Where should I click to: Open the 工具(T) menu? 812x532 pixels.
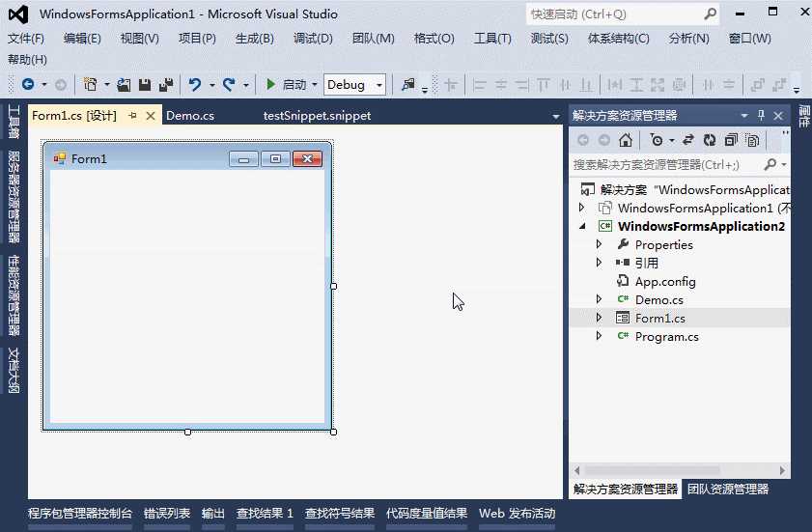[492, 39]
